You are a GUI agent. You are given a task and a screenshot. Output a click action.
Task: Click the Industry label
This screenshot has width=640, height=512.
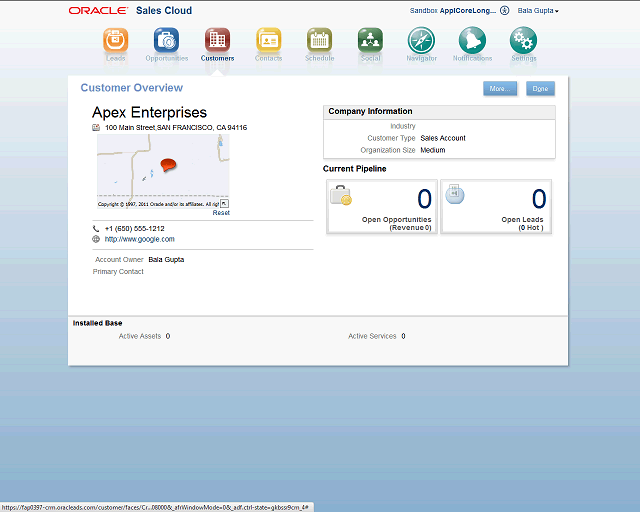(x=403, y=126)
